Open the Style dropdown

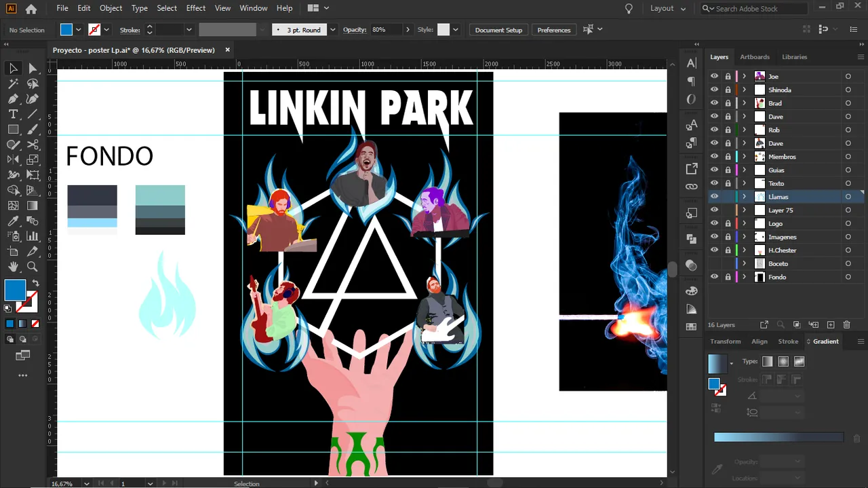click(x=455, y=30)
